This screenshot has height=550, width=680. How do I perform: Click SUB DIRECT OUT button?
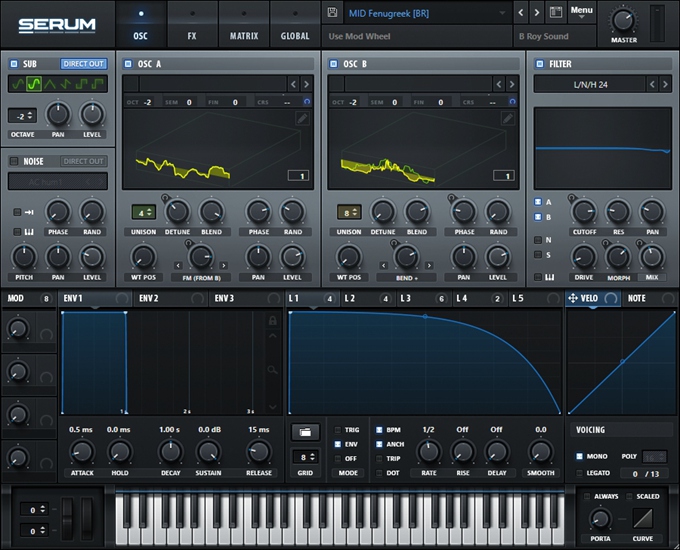click(x=83, y=64)
